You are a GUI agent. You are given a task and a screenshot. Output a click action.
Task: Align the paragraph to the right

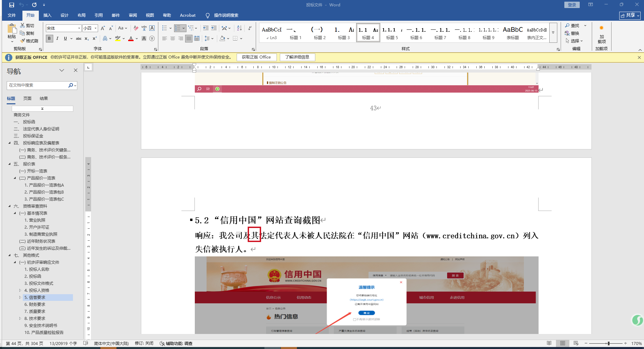coord(181,38)
